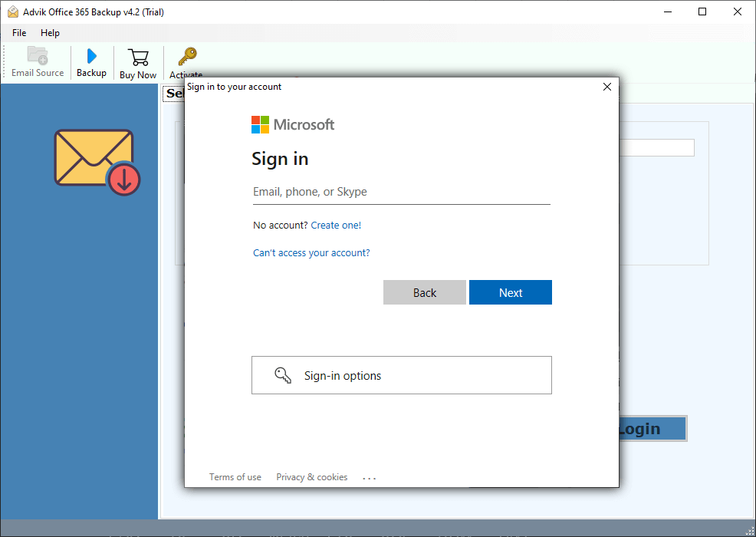This screenshot has width=756, height=537.
Task: Maximize the Advik Office 365 Backup window
Action: pos(702,12)
